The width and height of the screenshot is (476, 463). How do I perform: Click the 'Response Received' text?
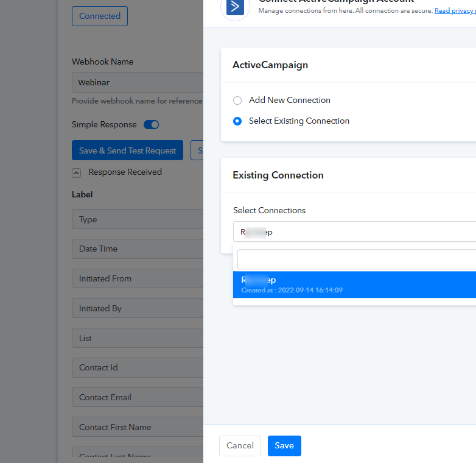(x=125, y=172)
